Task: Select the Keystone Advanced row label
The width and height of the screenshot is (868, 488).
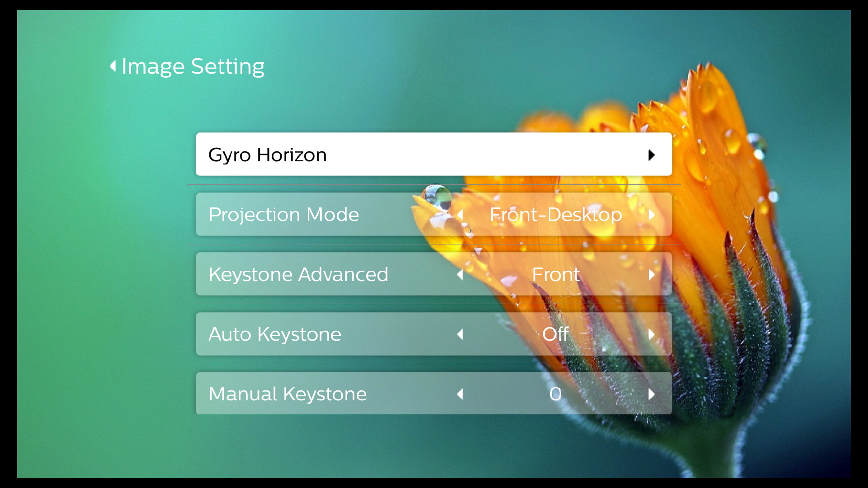Action: [298, 274]
